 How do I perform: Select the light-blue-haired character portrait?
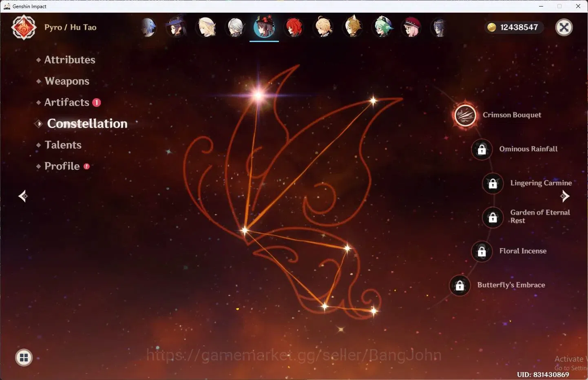pos(148,27)
